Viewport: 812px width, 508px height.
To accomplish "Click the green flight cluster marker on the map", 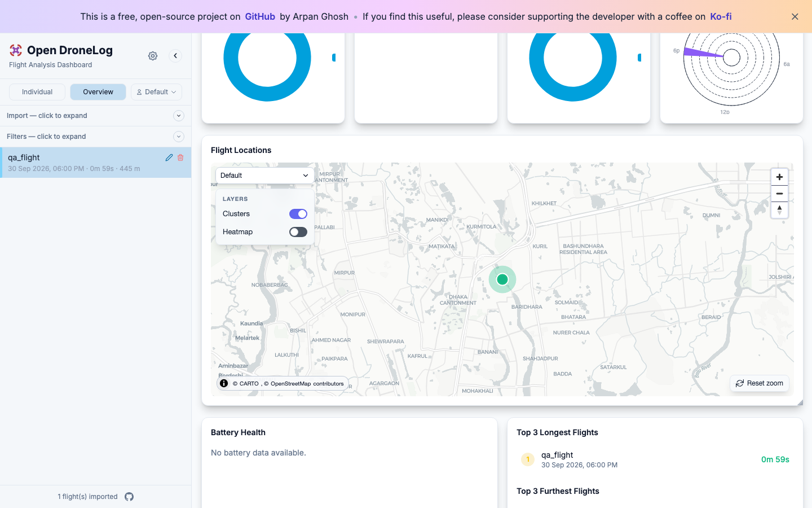I will [x=502, y=279].
